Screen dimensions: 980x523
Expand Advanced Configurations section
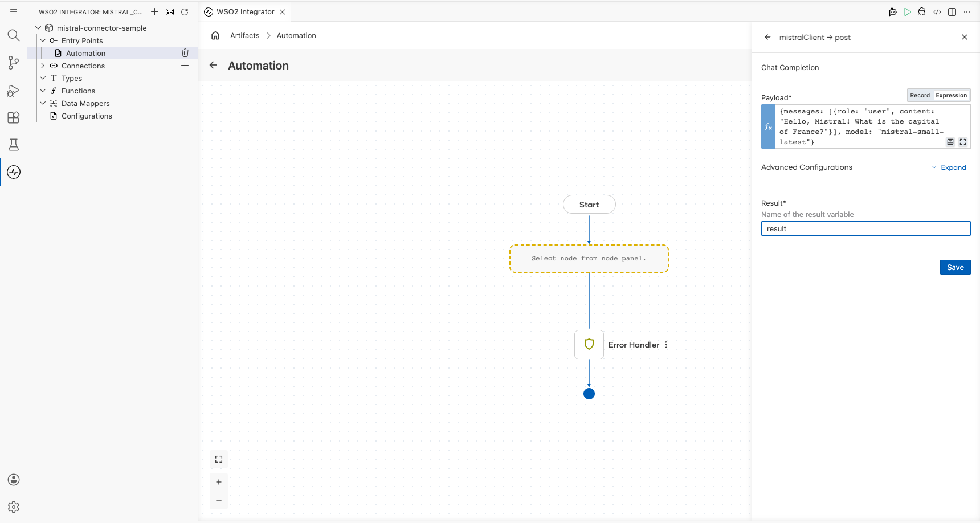point(949,167)
